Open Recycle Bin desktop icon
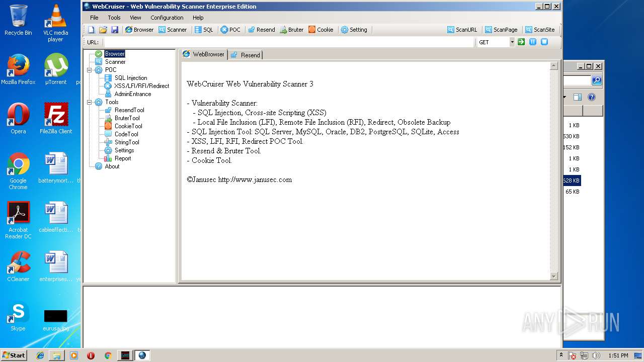This screenshot has height=362, width=644. point(18,20)
